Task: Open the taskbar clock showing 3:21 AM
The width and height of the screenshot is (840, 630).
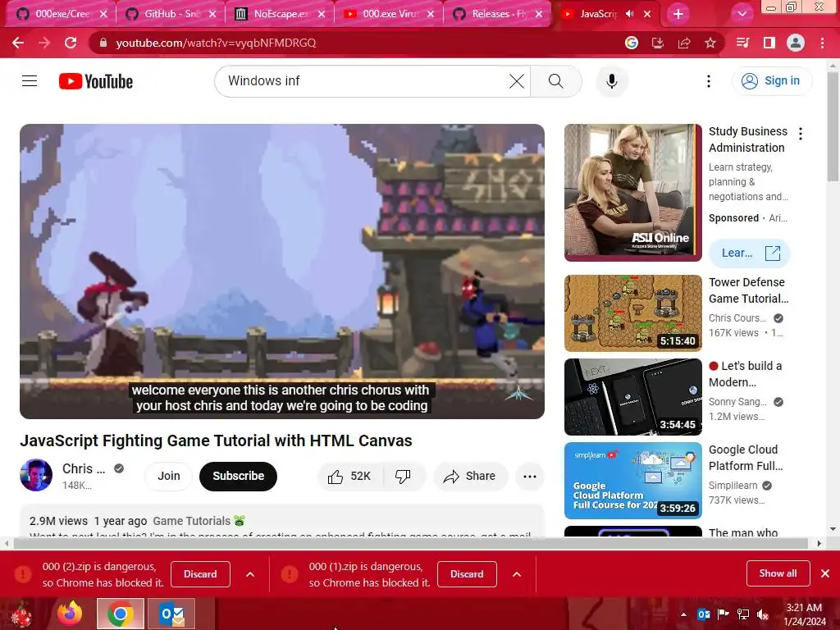Action: point(804,614)
